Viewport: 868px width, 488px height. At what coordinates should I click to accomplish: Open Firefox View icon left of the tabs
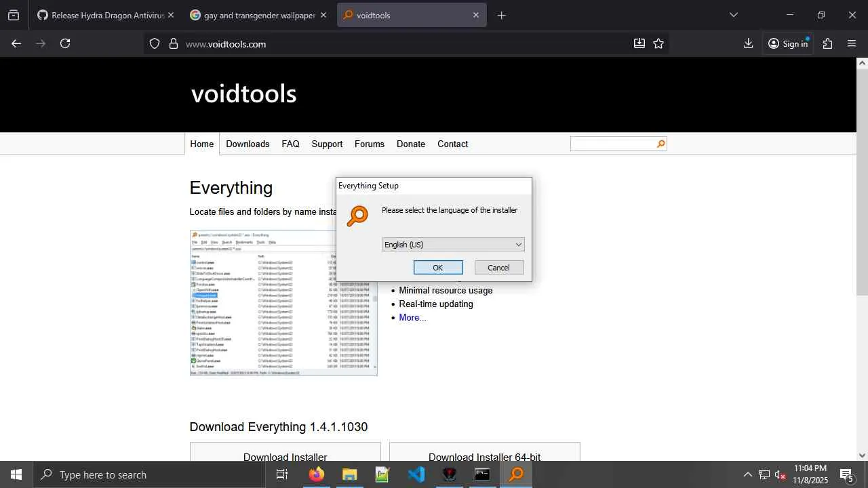14,15
